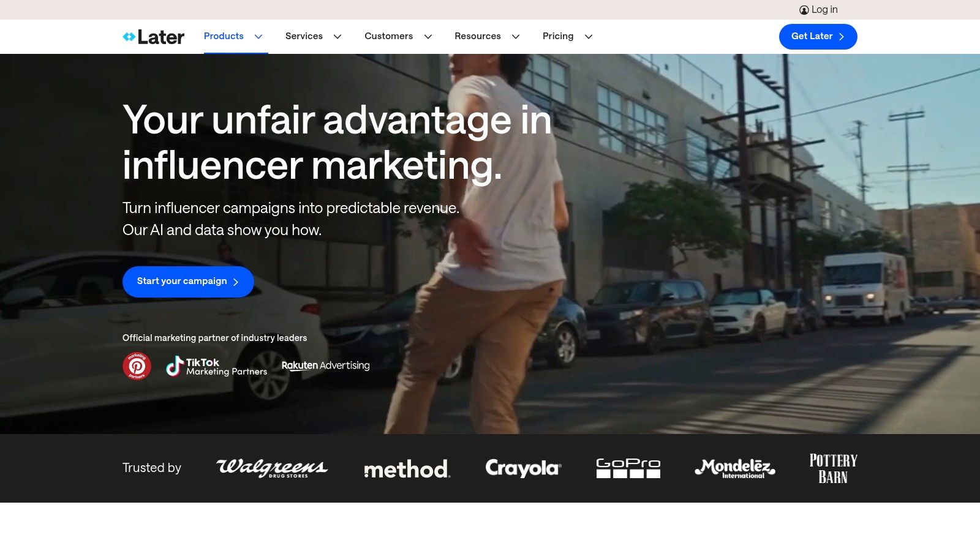The height and width of the screenshot is (551, 980).
Task: Click the Crayola logo
Action: coord(523,468)
